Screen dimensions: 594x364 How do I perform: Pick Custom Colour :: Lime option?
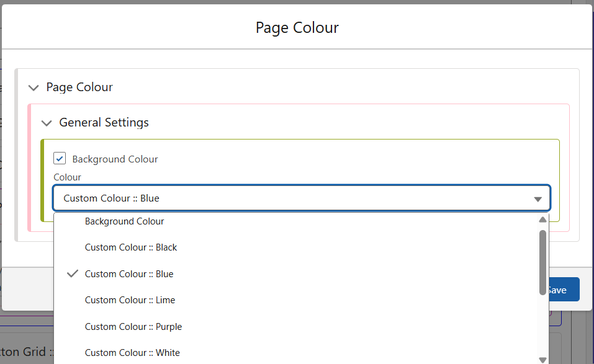[130, 300]
